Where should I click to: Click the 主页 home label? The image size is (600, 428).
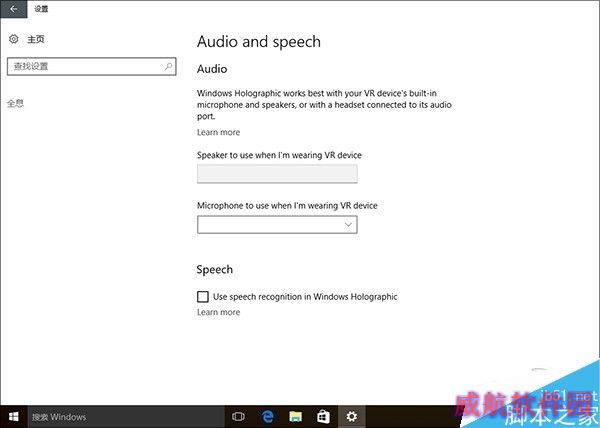click(36, 39)
